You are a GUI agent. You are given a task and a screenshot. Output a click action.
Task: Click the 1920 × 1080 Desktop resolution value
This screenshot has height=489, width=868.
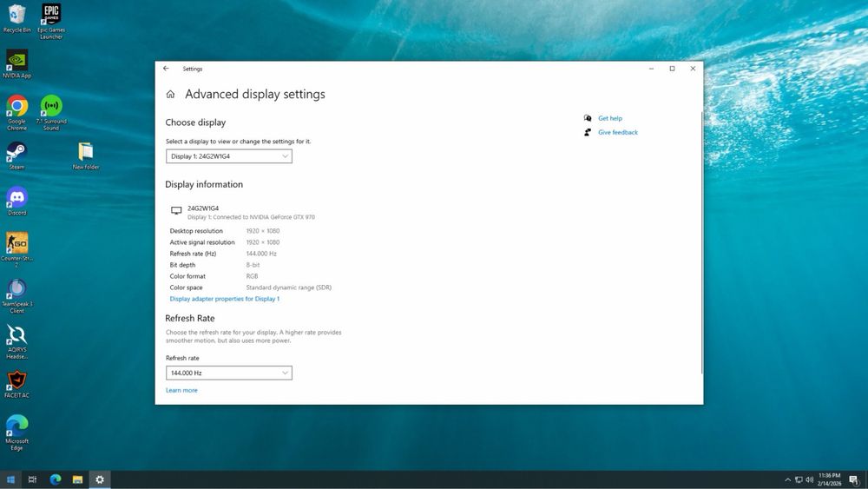click(x=263, y=231)
